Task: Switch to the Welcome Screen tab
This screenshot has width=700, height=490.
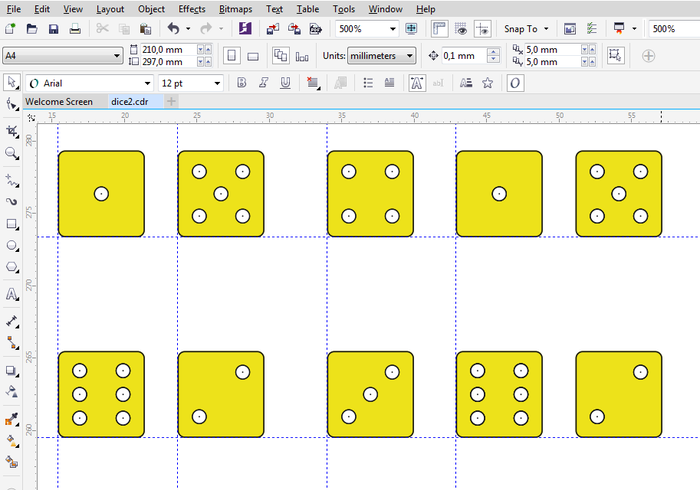Action: 59,102
